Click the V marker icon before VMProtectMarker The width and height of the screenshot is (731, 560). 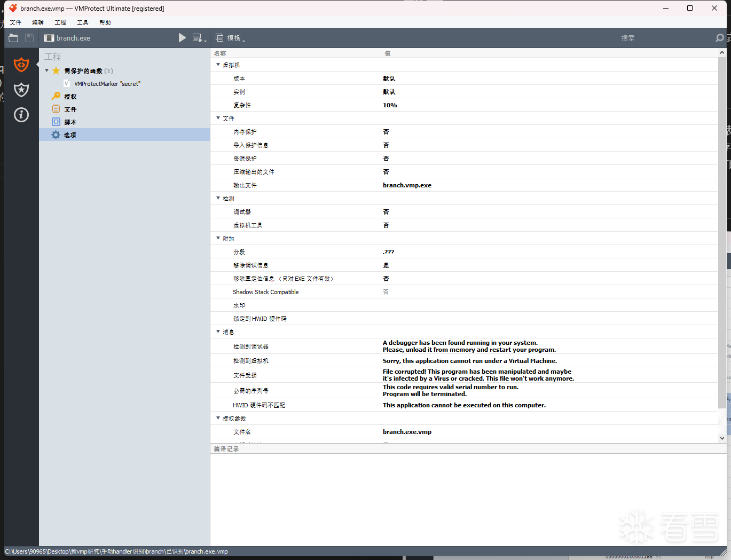[x=67, y=84]
